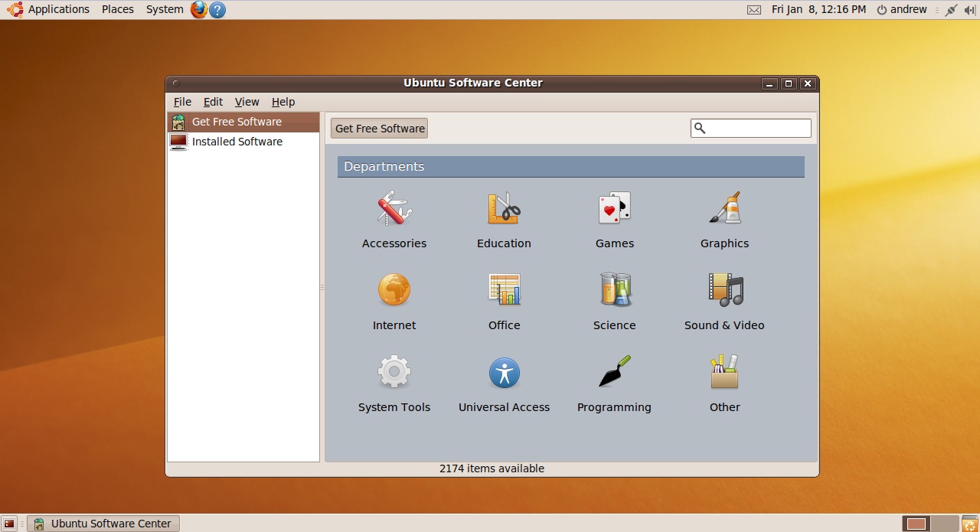Open the Sound & Video department

(724, 302)
